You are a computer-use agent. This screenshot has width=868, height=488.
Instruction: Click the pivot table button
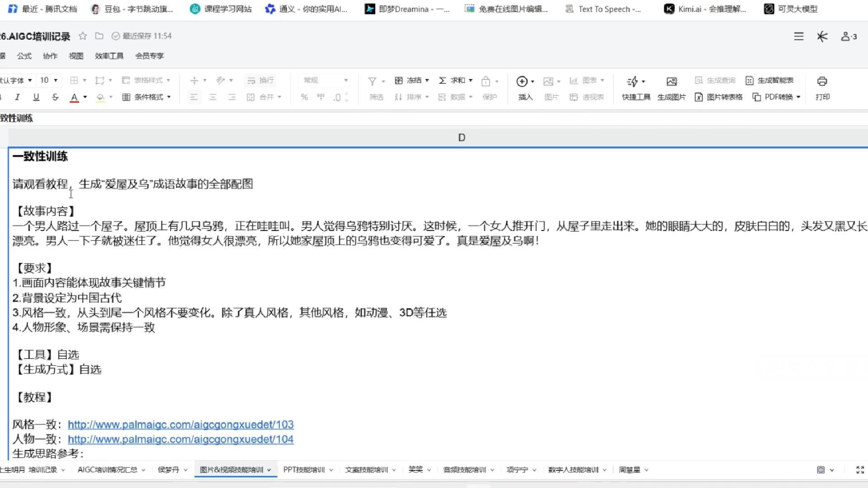pos(586,97)
